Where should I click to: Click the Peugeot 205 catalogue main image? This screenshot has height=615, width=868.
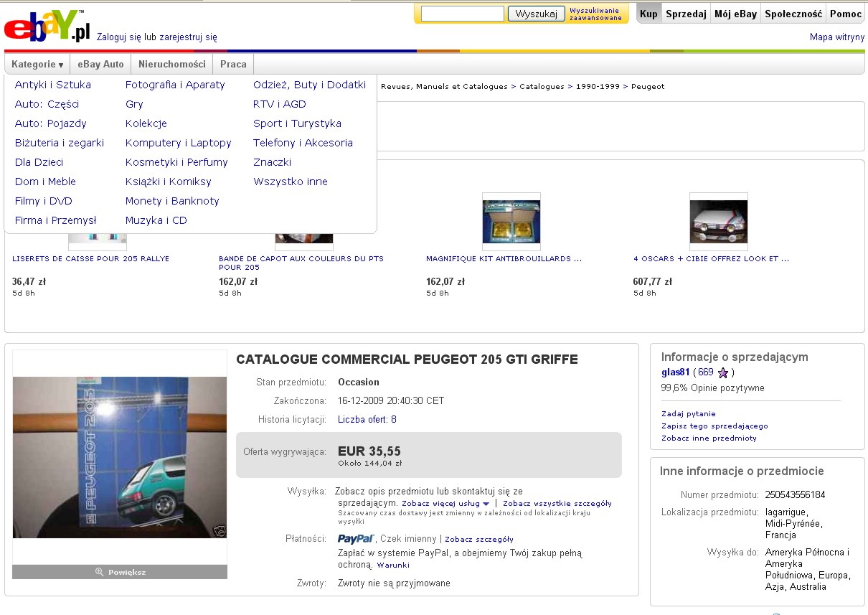[x=120, y=457]
